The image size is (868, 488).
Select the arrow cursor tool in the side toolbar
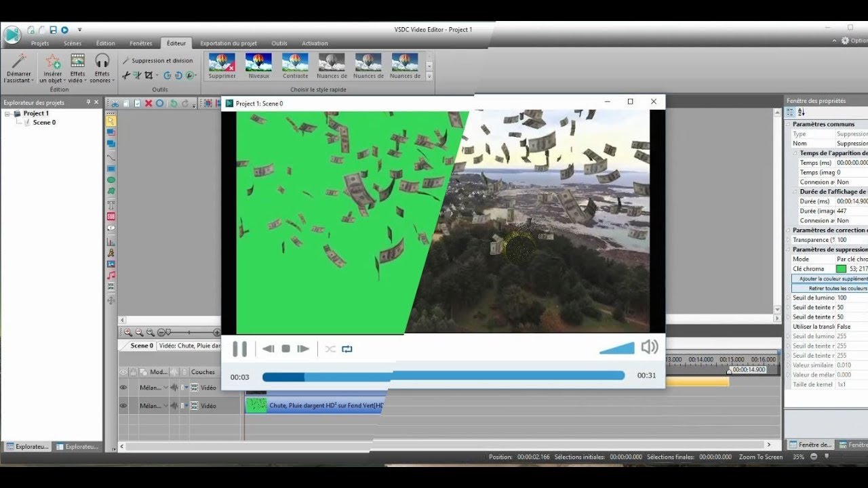pos(111,121)
